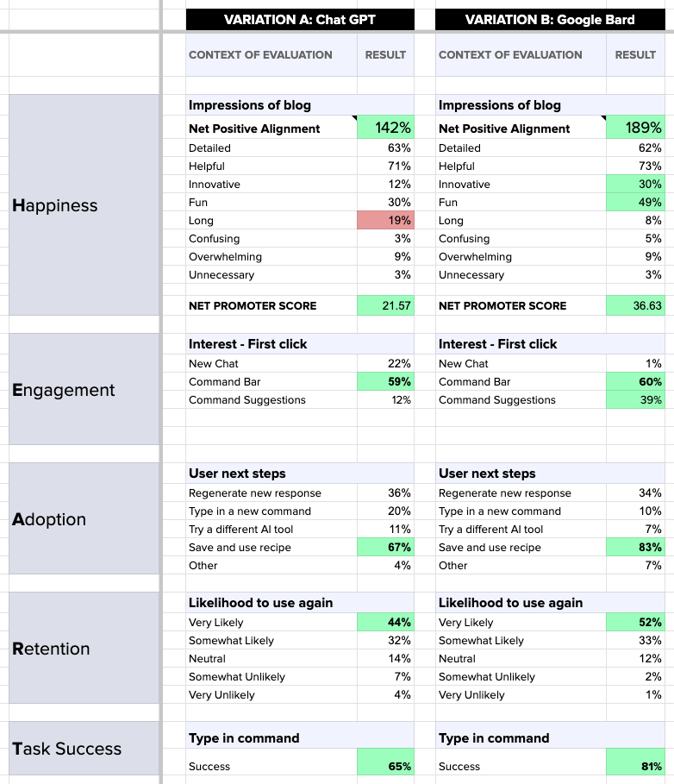Click the red 19% Long result cell
Viewport: 674px width, 784px height.
click(385, 221)
